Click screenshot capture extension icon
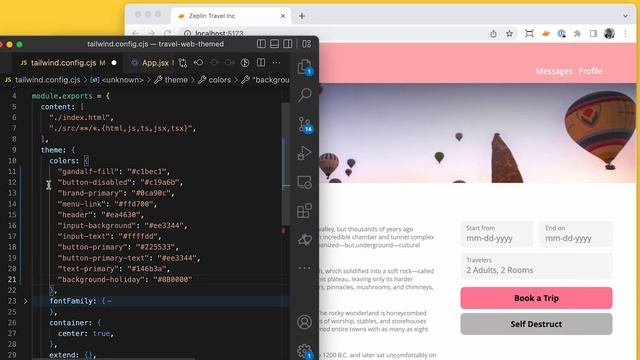The height and width of the screenshot is (360, 640). point(529,33)
